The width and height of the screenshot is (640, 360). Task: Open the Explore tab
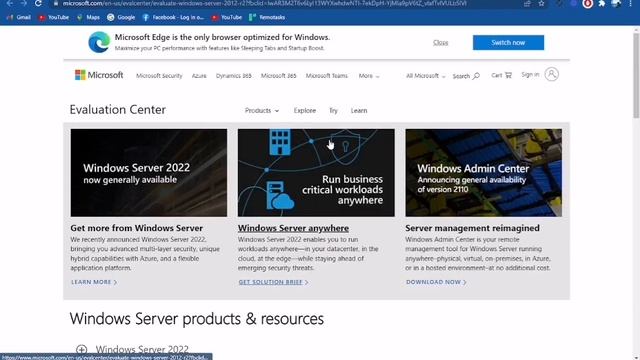[304, 111]
